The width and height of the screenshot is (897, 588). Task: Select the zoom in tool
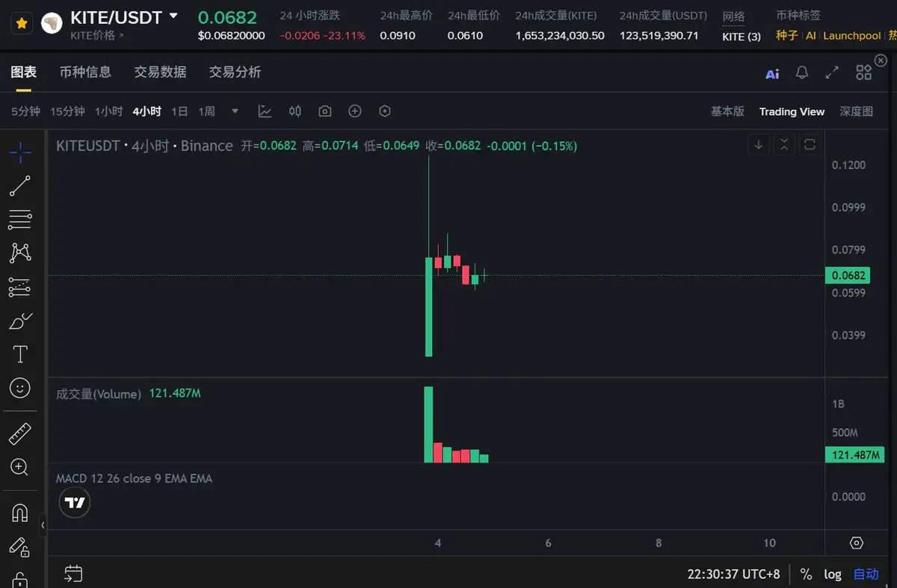[20, 467]
